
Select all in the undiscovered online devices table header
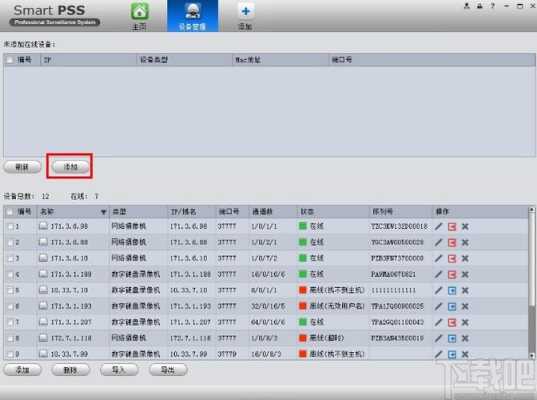(10, 60)
